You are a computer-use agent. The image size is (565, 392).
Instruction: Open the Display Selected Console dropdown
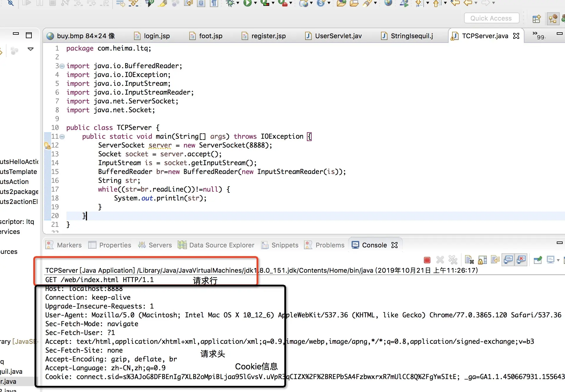point(558,260)
